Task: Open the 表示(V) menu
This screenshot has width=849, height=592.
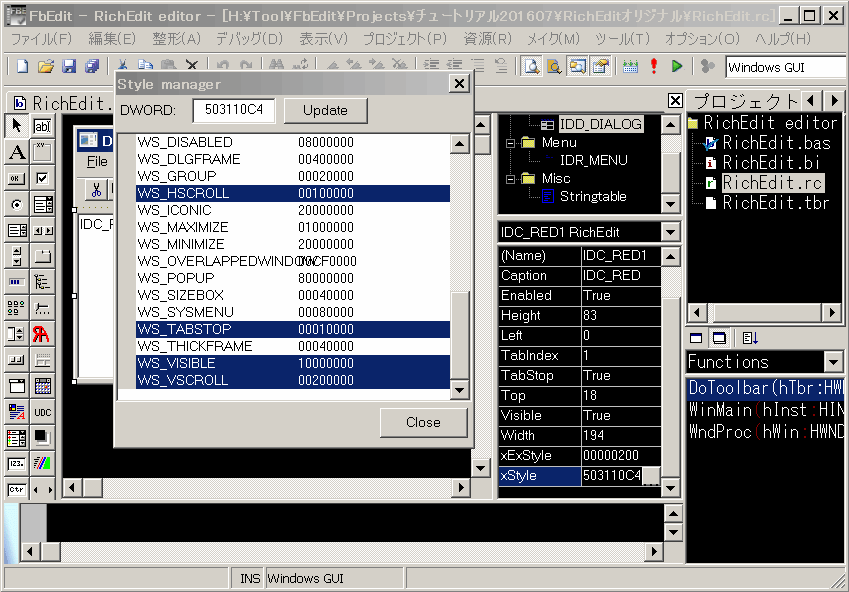Action: tap(323, 39)
